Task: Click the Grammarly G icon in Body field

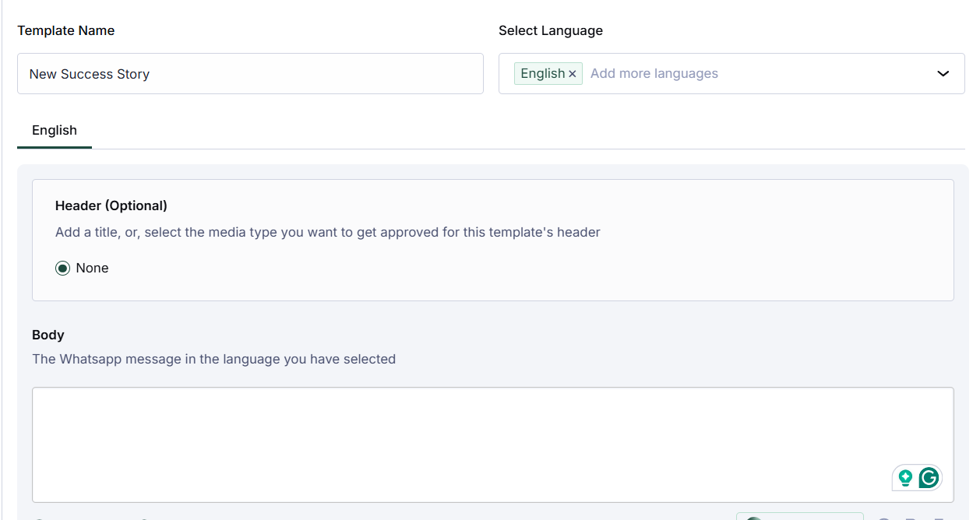Action: [928, 478]
